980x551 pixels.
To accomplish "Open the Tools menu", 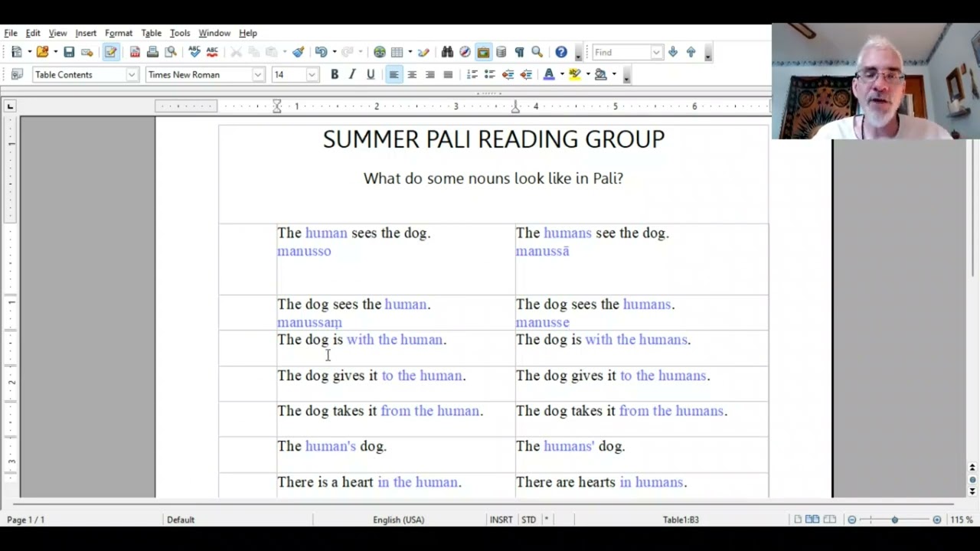I will click(x=180, y=33).
